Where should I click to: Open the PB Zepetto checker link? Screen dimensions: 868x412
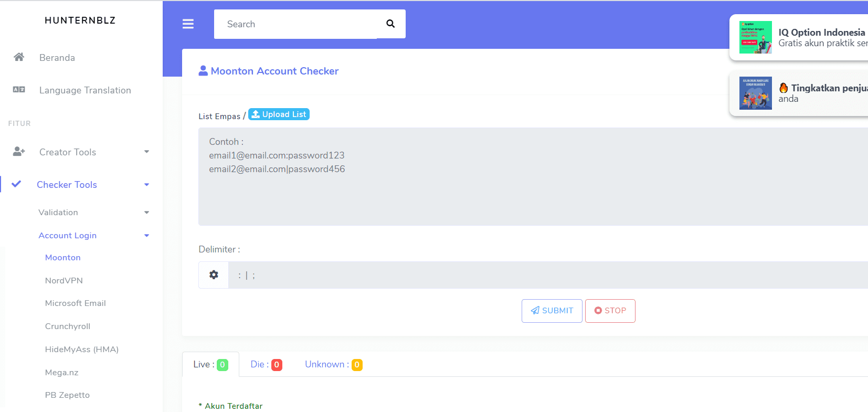pyautogui.click(x=67, y=395)
